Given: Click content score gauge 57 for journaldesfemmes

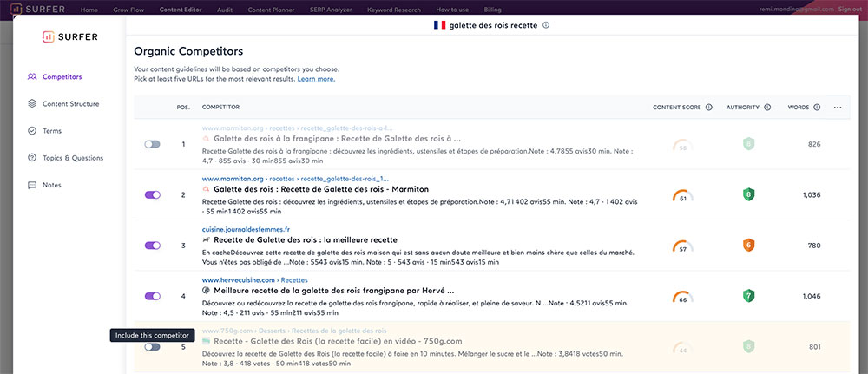Looking at the screenshot, I should pos(682,246).
